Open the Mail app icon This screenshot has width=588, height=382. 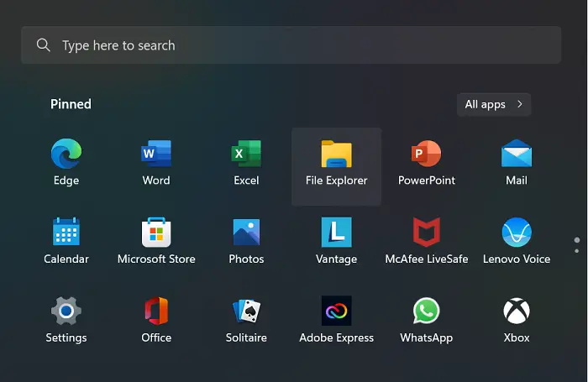click(x=517, y=153)
